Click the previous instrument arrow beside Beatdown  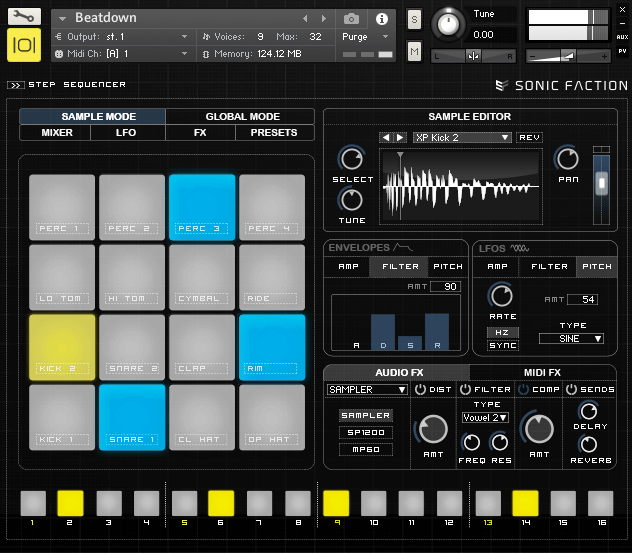pyautogui.click(x=306, y=19)
